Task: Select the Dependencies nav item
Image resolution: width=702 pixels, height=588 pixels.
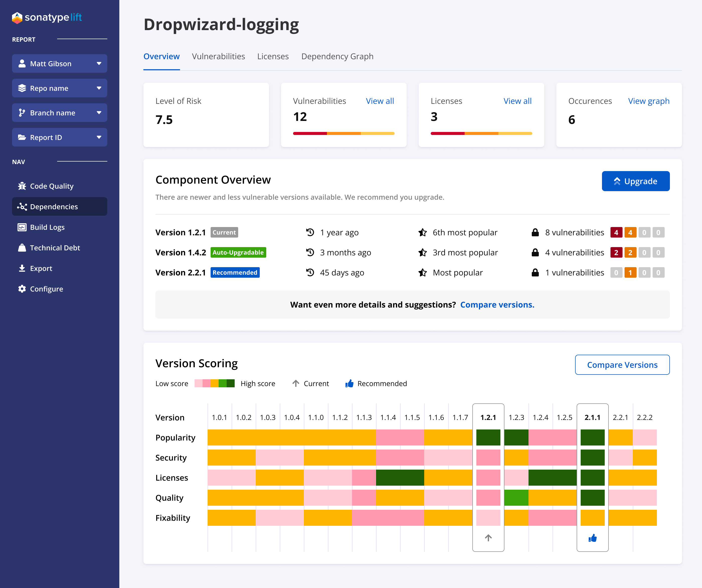Action: [54, 206]
